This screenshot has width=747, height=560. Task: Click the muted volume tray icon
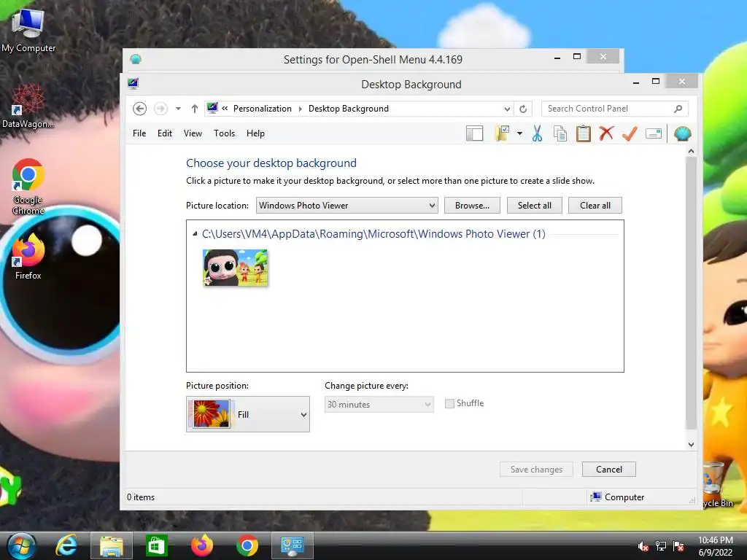(643, 546)
